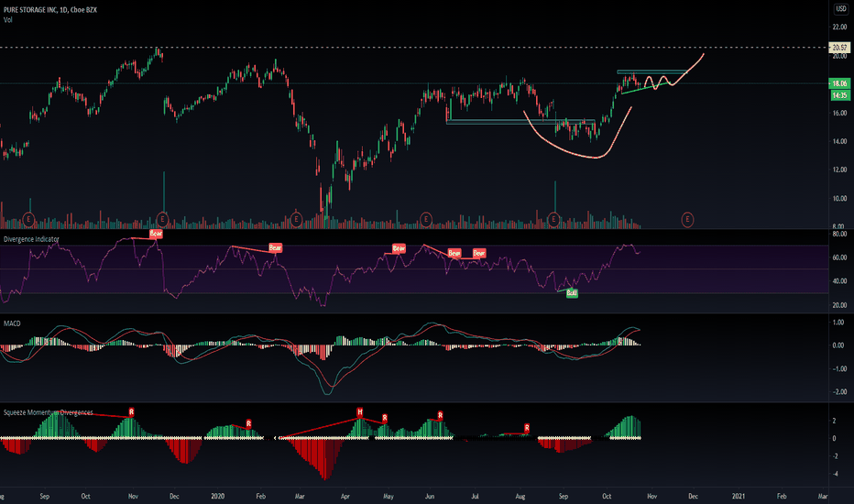The width and height of the screenshot is (854, 504).
Task: Click the earnings E marker in late February 2020
Action: click(296, 220)
